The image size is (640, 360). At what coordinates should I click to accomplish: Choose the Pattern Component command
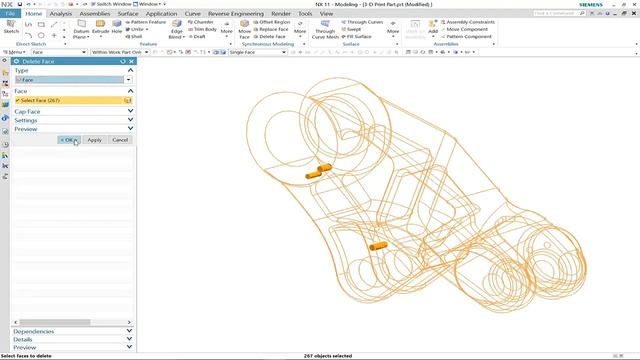(466, 36)
